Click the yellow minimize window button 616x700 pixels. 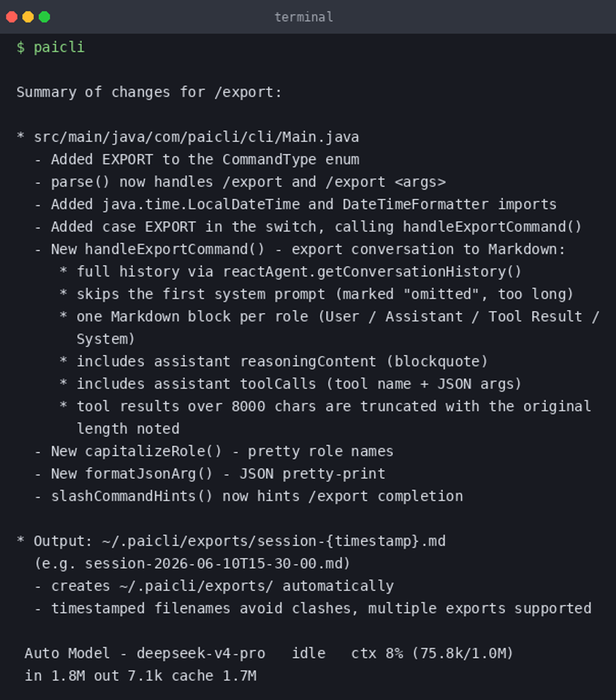click(28, 17)
